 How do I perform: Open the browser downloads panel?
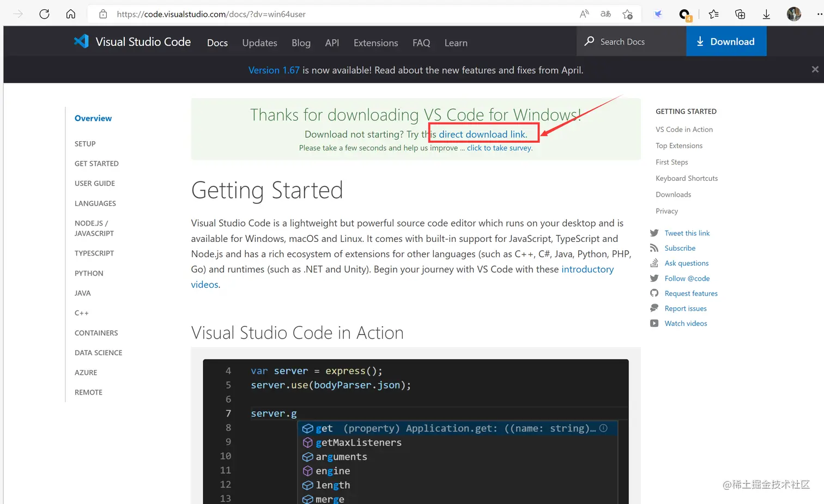coord(766,14)
